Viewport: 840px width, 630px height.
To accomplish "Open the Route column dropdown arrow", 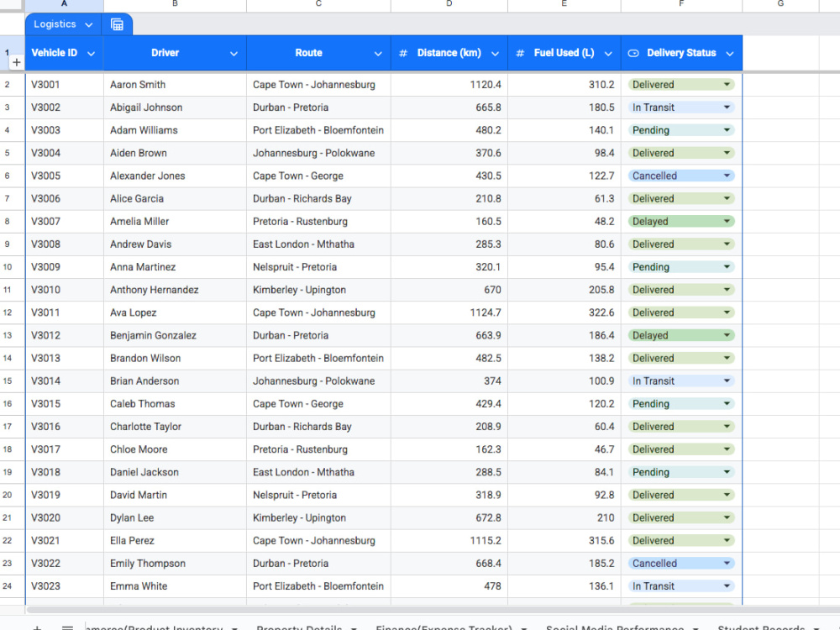I will coord(378,54).
